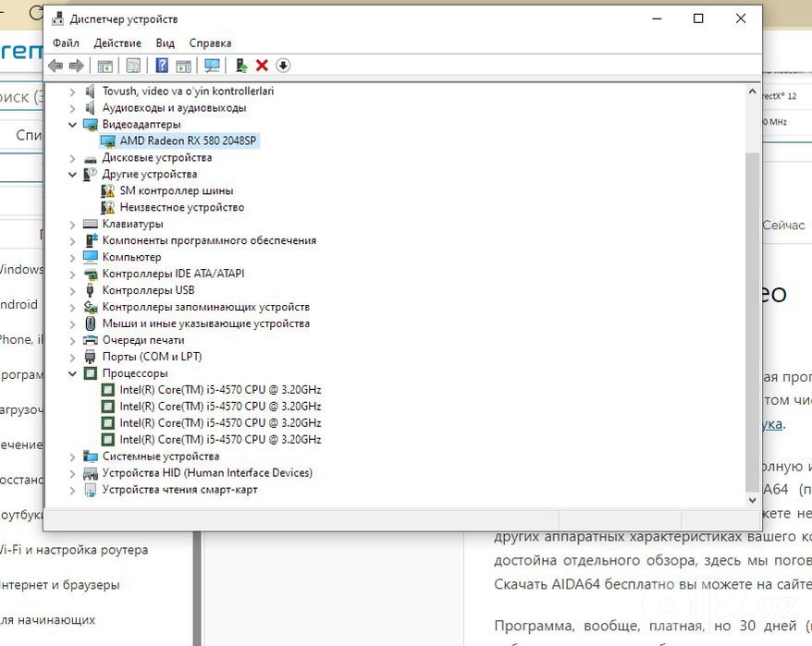
Task: Click the blue question mark Help icon
Action: [162, 66]
